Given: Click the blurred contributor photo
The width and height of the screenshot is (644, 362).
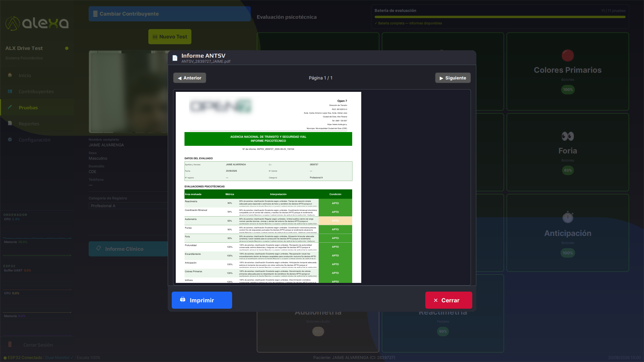Looking at the screenshot, I should (x=128, y=92).
